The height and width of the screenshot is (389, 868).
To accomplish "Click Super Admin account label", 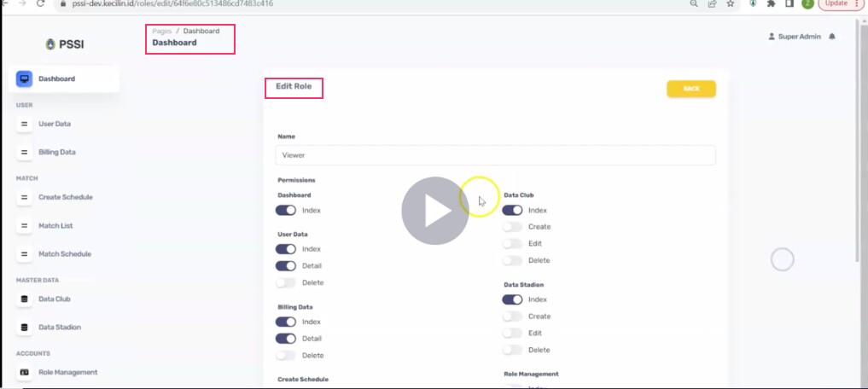I will [x=800, y=37].
